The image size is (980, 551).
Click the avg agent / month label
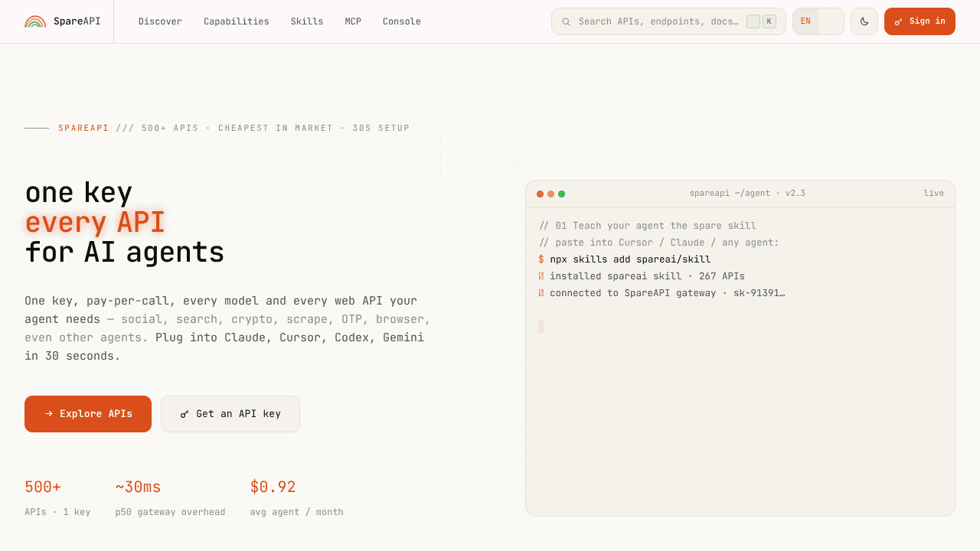(296, 512)
